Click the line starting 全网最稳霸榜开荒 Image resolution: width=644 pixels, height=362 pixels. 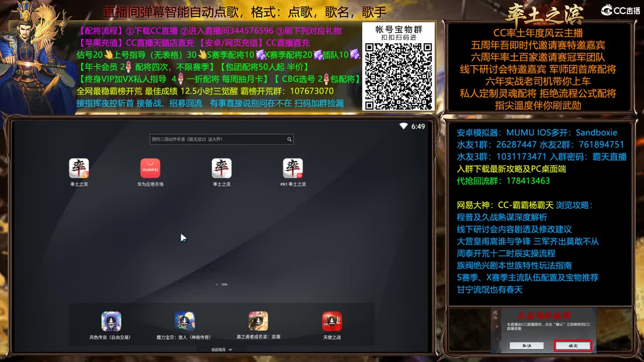click(205, 91)
